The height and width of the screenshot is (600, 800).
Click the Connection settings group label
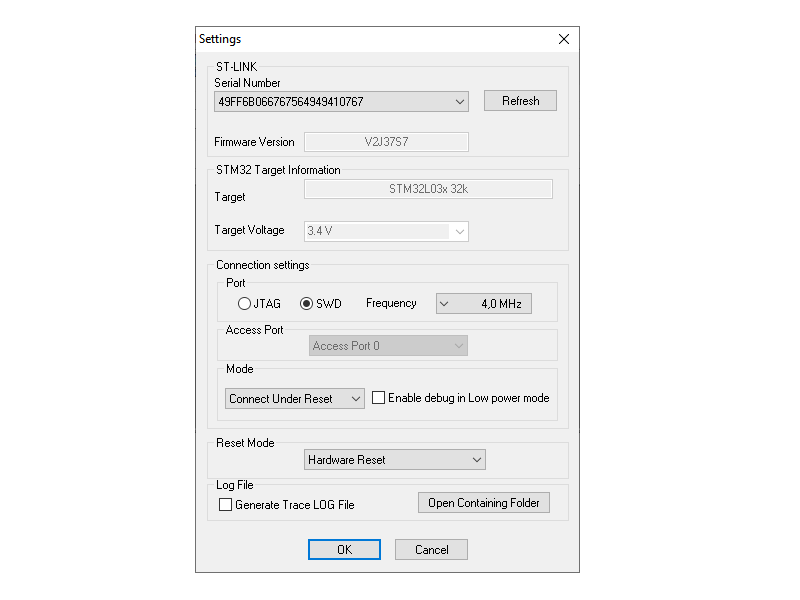(263, 265)
